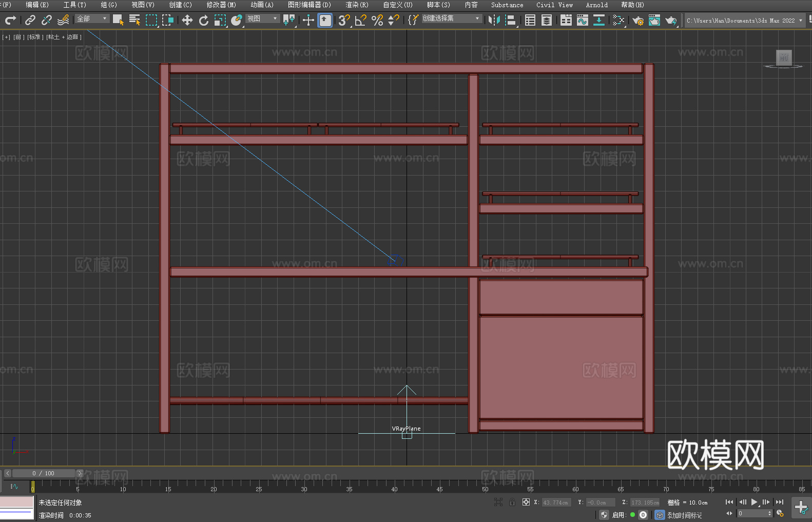Activate the Select and Move tool
This screenshot has height=522, width=812.
point(187,20)
